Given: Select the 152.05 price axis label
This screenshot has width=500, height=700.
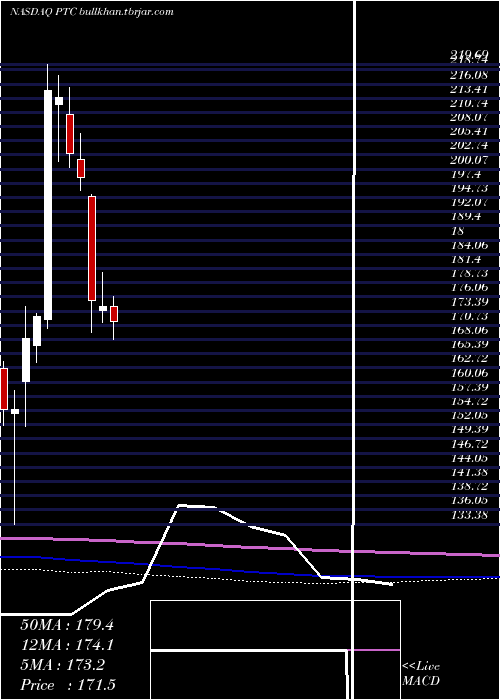Looking at the screenshot, I should click(469, 415).
